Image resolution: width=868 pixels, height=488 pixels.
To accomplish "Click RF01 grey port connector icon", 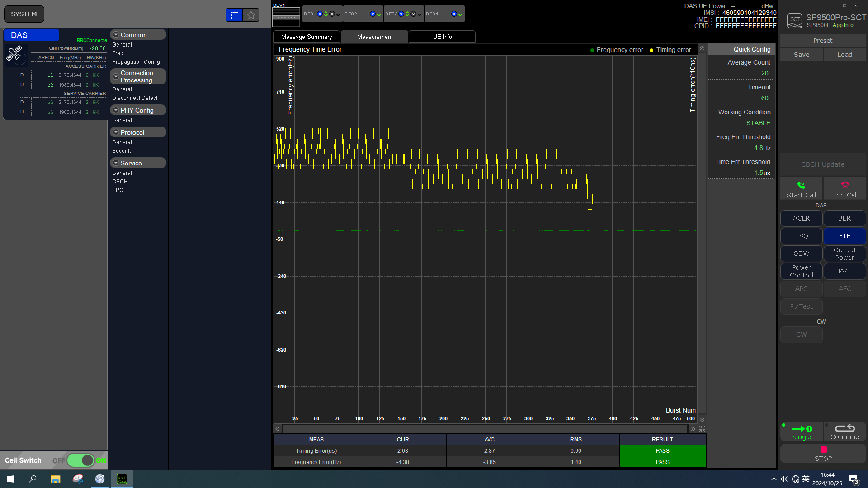I will [x=332, y=14].
